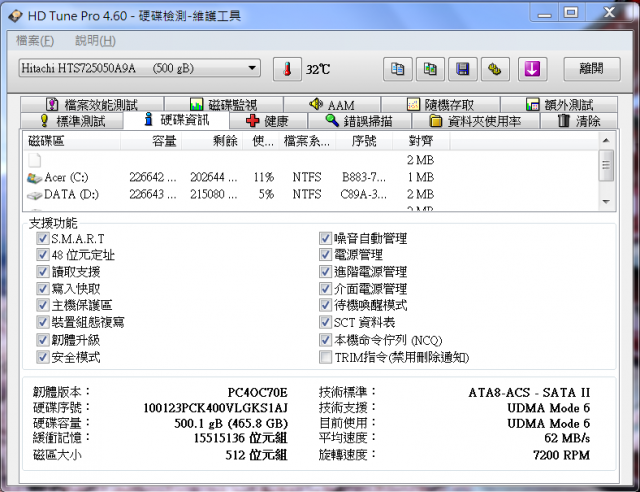
Task: Copy info to clipboard toolbar icon
Action: pyautogui.click(x=398, y=69)
